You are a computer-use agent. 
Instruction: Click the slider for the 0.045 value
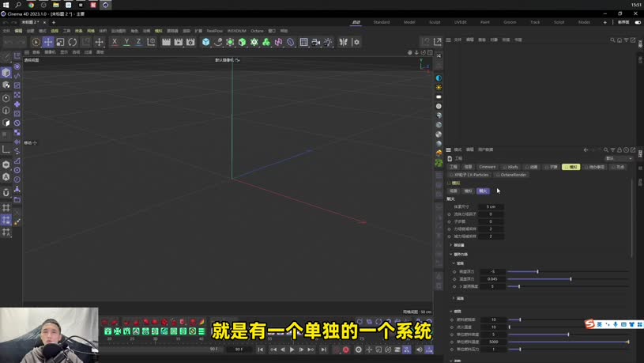(568, 279)
